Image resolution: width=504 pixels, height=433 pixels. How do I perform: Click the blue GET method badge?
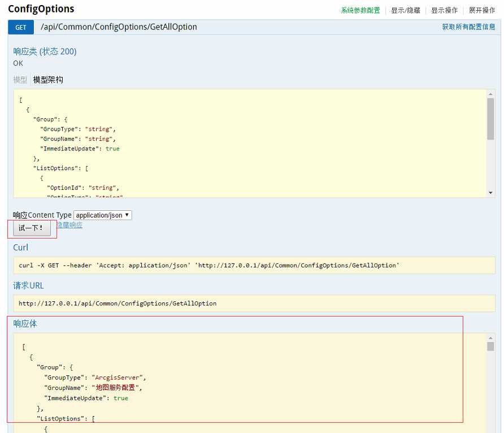click(x=21, y=27)
